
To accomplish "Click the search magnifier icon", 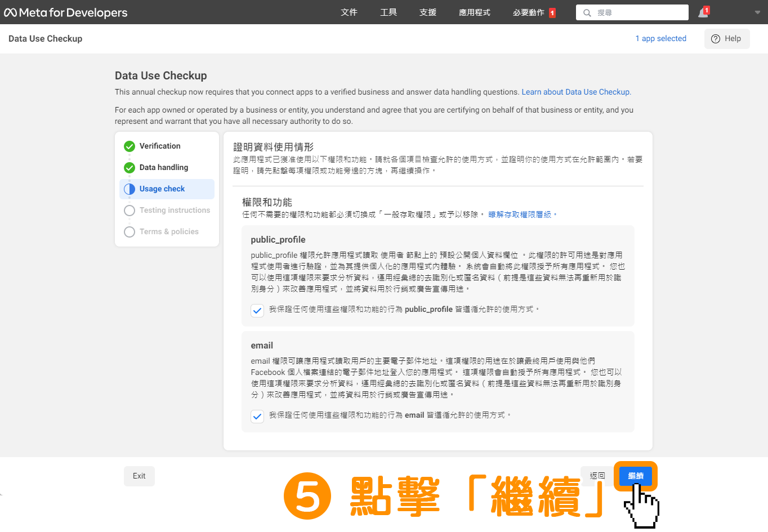I will pos(587,12).
